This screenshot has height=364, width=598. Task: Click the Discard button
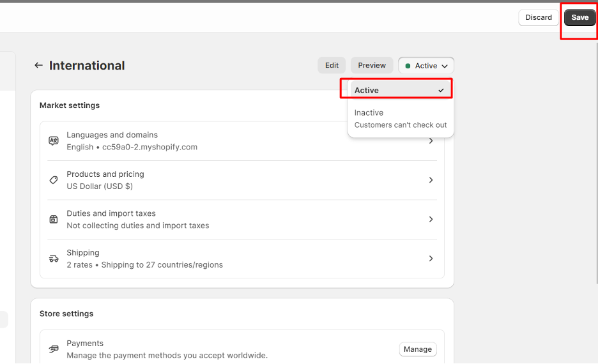539,17
